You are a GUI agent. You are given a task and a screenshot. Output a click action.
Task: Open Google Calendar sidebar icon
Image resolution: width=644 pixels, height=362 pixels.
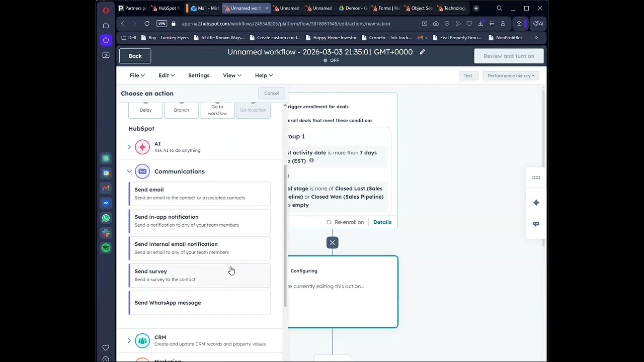[x=106, y=173]
